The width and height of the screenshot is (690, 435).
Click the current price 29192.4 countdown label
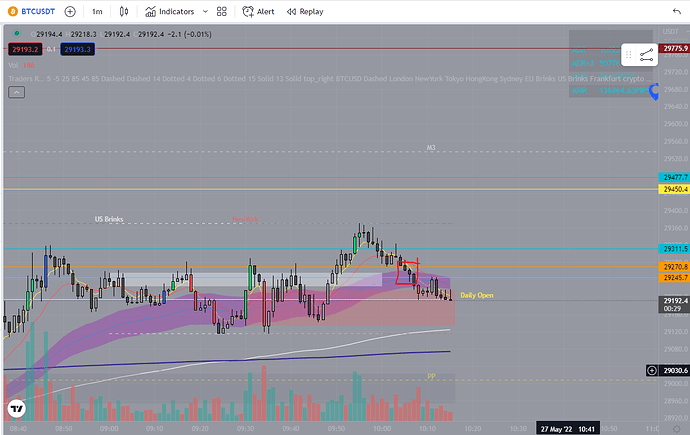pyautogui.click(x=675, y=304)
